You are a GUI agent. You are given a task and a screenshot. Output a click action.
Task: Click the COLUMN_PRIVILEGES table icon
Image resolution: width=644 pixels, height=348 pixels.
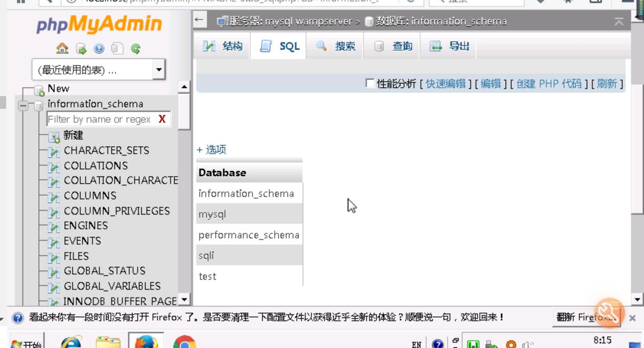click(x=54, y=212)
